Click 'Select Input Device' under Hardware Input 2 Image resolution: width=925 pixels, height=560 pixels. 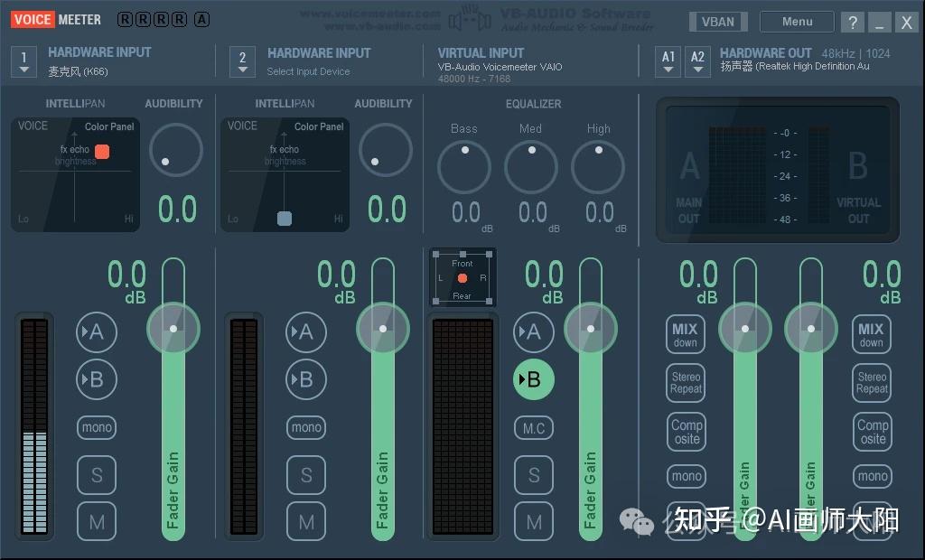tap(308, 71)
